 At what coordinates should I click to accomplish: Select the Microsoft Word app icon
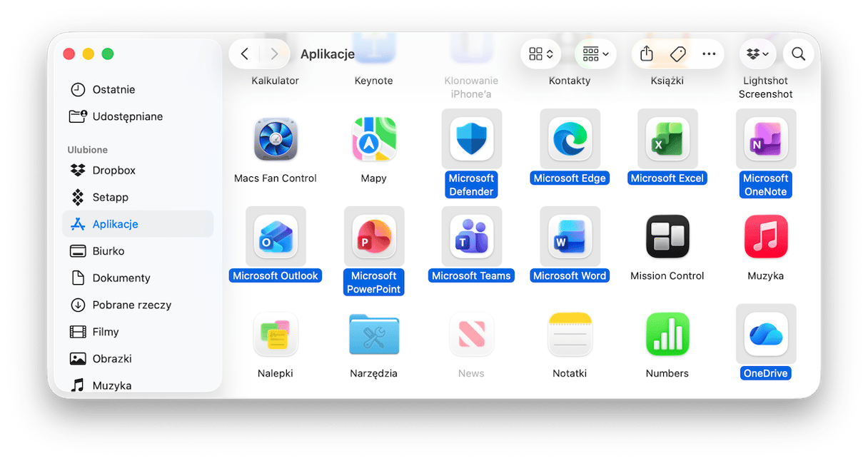[570, 237]
